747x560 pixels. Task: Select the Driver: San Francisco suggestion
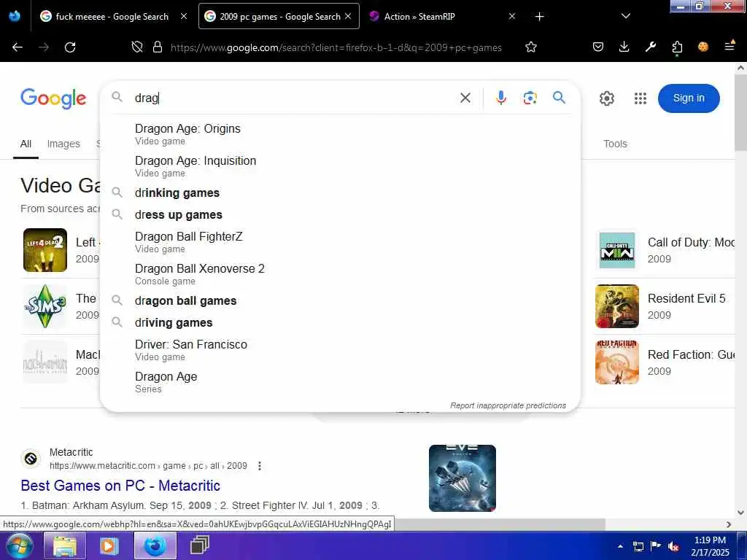point(340,350)
